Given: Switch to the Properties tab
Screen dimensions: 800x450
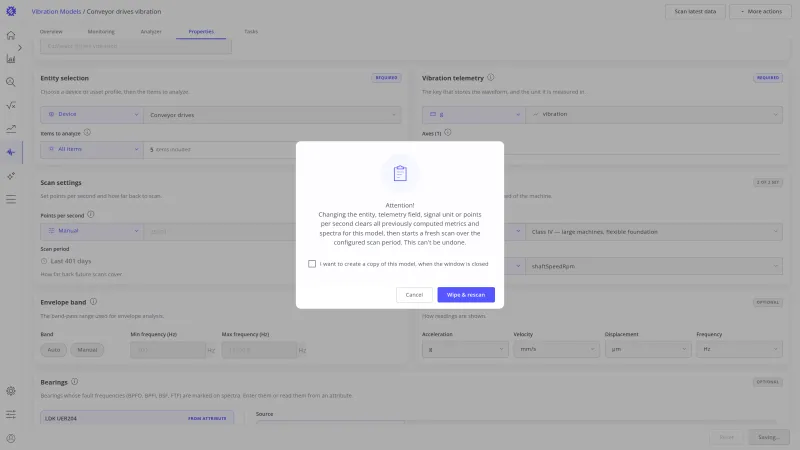Looking at the screenshot, I should (x=201, y=32).
